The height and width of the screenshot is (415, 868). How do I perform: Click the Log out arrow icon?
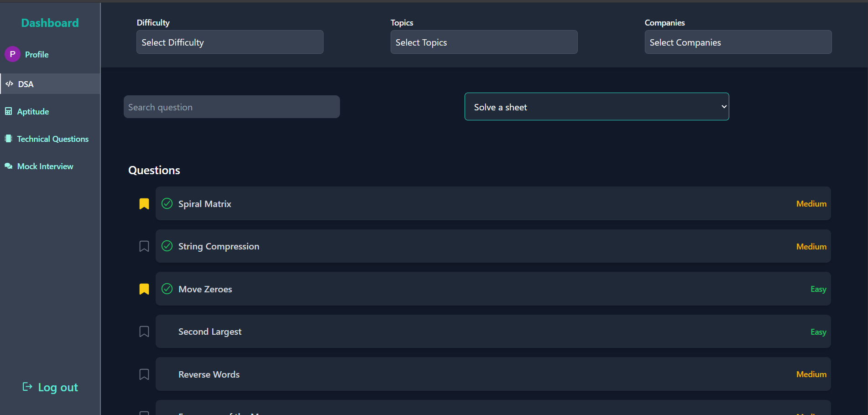pos(27,387)
